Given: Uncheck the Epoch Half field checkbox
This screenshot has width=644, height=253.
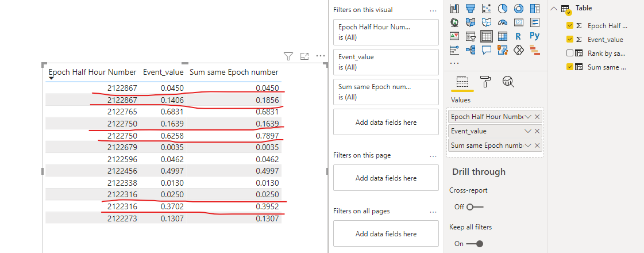Looking at the screenshot, I should coord(570,25).
